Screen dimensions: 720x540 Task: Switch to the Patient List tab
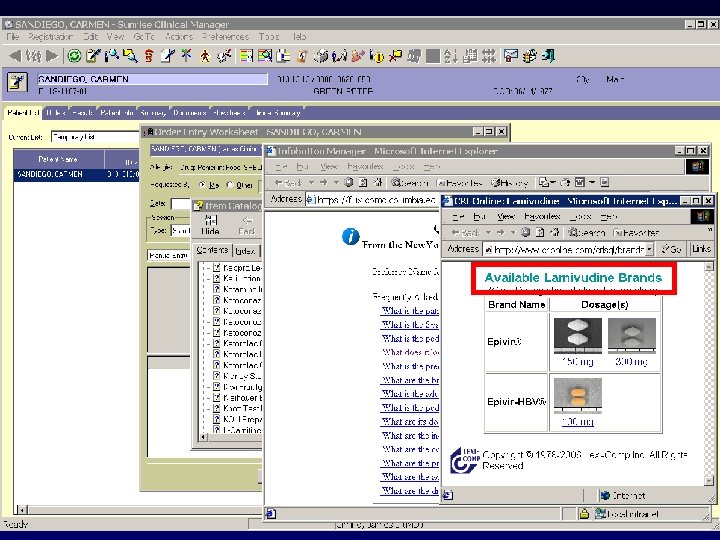point(23,112)
